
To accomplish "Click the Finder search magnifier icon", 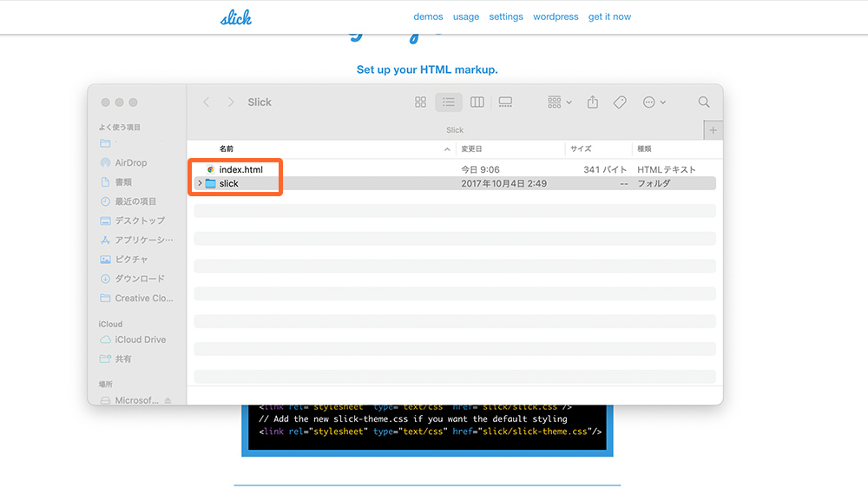I will (704, 102).
